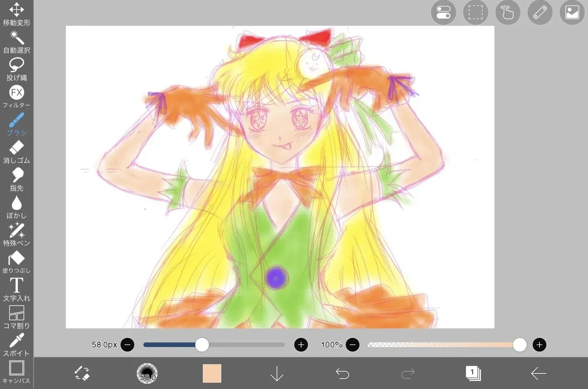
Task: Select the Magic Wand (自動選択) tool
Action: 17,41
